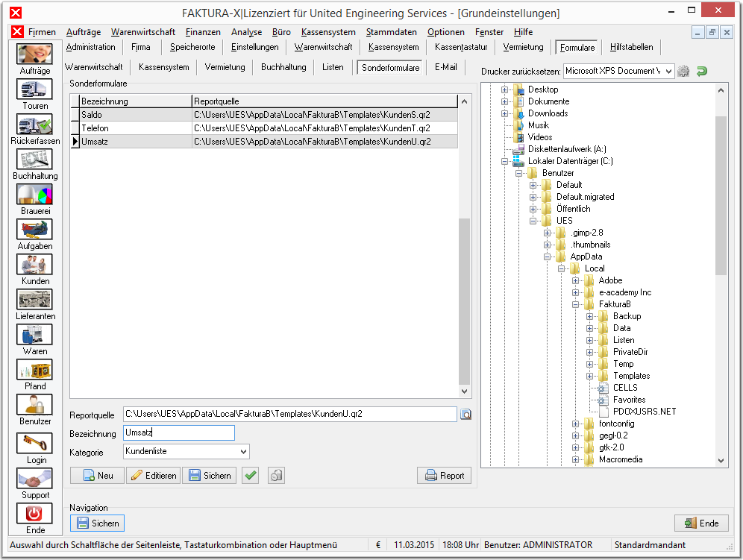Expand the Desktop folder node
Viewport: 743px width, 560px height.
coord(504,89)
